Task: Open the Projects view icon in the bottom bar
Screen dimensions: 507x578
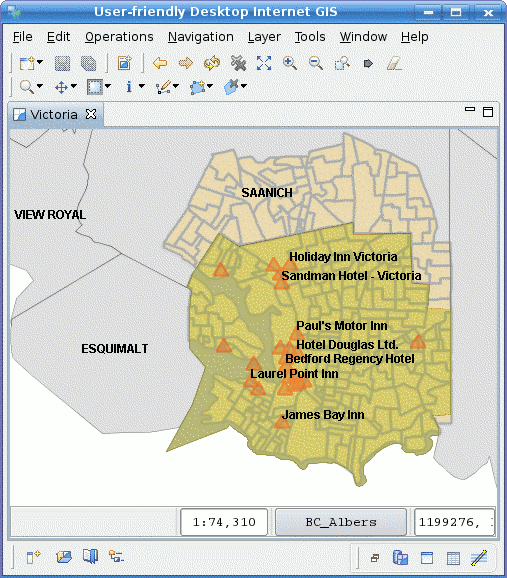Action: 64,556
